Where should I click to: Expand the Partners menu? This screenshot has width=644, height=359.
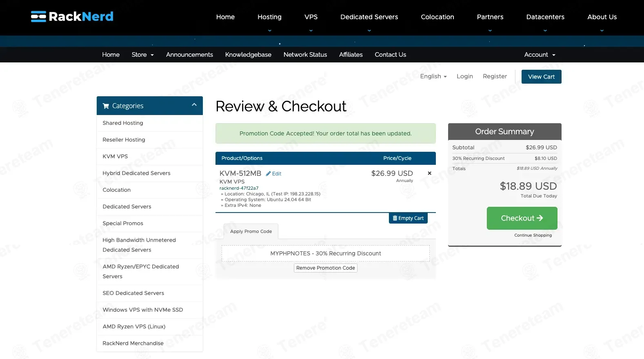pyautogui.click(x=490, y=17)
